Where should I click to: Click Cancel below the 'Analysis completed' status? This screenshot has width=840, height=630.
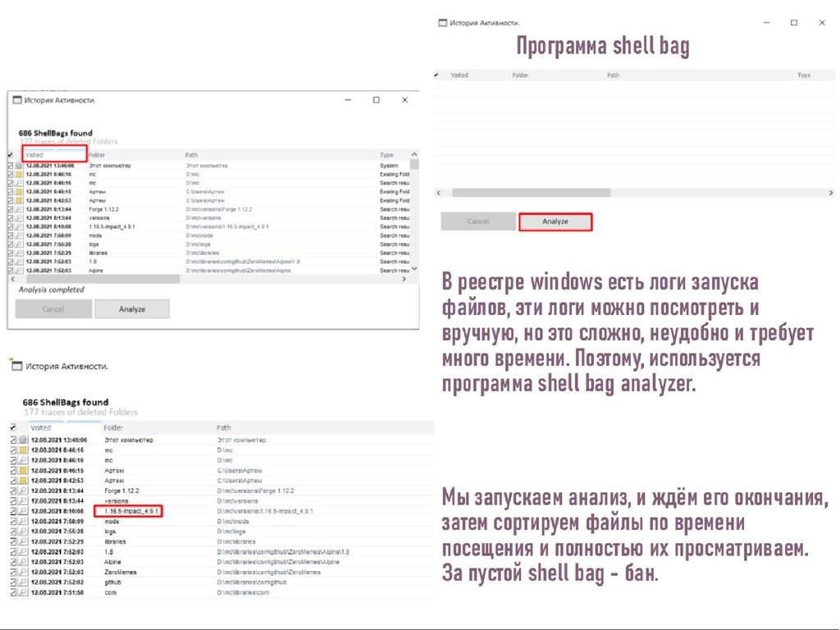pos(53,309)
